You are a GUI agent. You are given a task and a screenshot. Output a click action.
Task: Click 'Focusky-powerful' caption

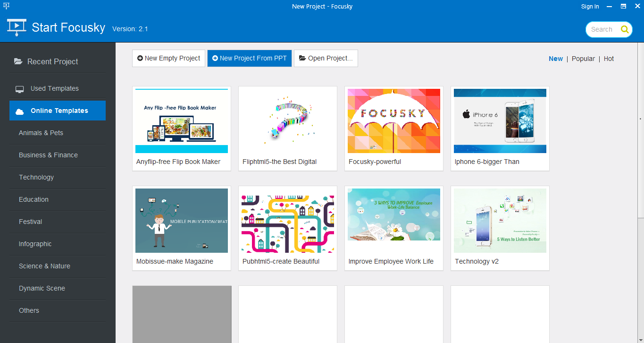(375, 162)
